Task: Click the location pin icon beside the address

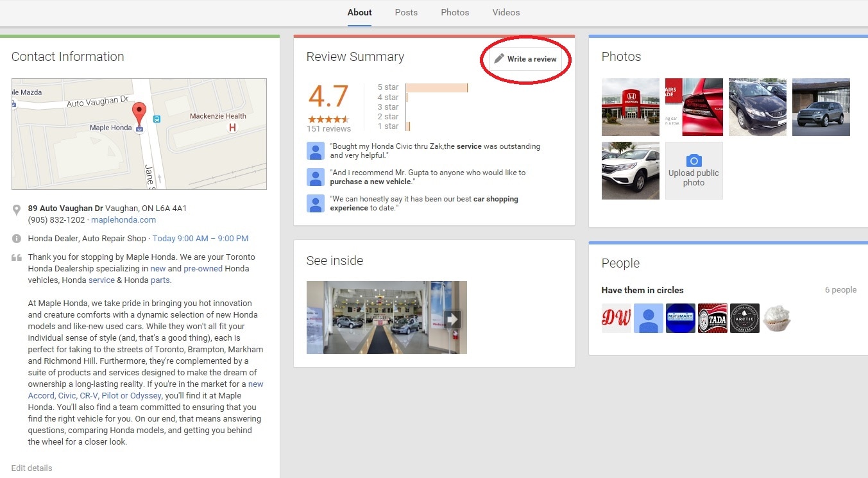Action: [17, 209]
